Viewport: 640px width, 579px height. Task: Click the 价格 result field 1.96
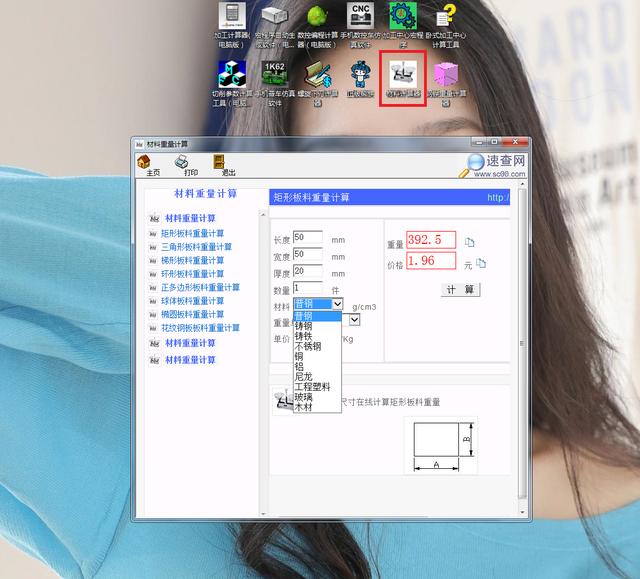(431, 261)
